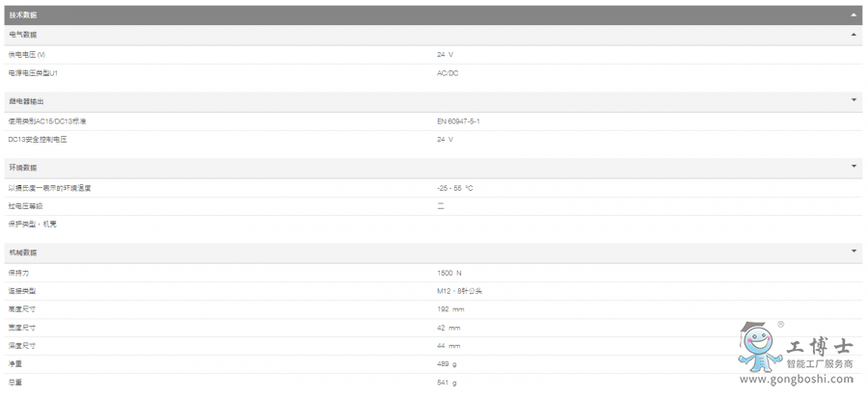Screen dimensions: 868x398
Task: Click the 1500 N holding force value
Action: 448,273
